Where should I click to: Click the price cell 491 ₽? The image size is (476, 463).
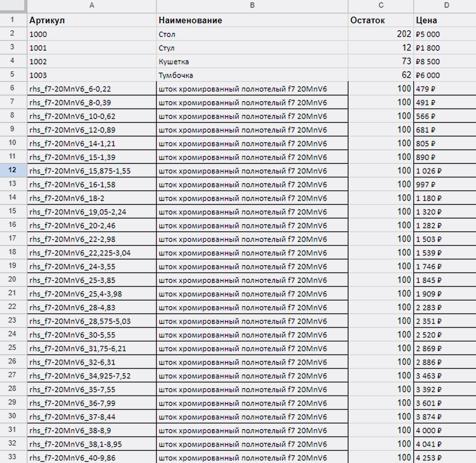[445, 102]
